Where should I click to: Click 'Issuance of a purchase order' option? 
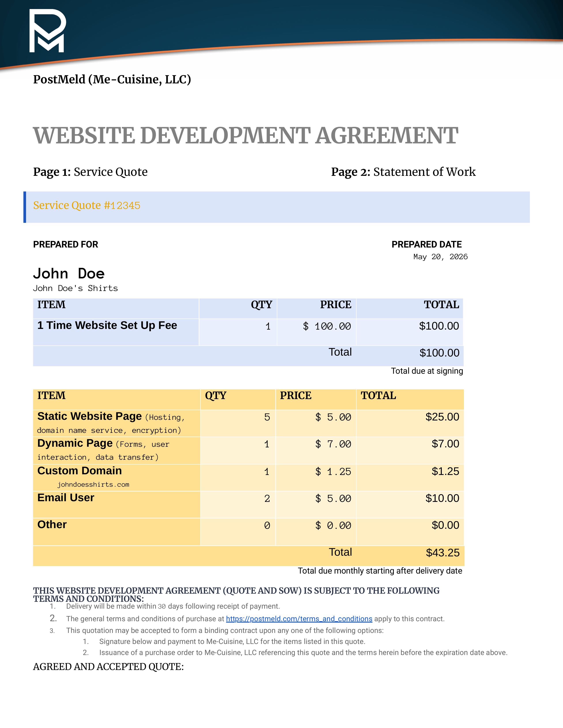pyautogui.click(x=303, y=653)
